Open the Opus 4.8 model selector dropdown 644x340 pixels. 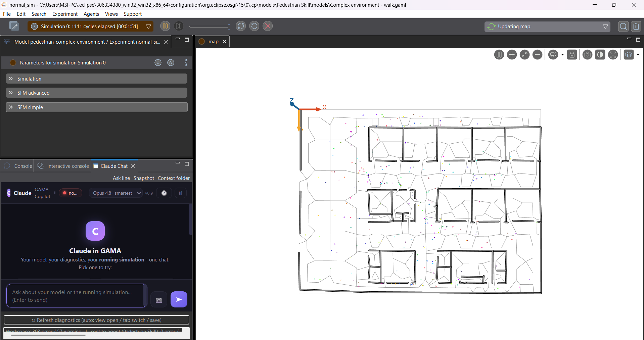(x=116, y=193)
